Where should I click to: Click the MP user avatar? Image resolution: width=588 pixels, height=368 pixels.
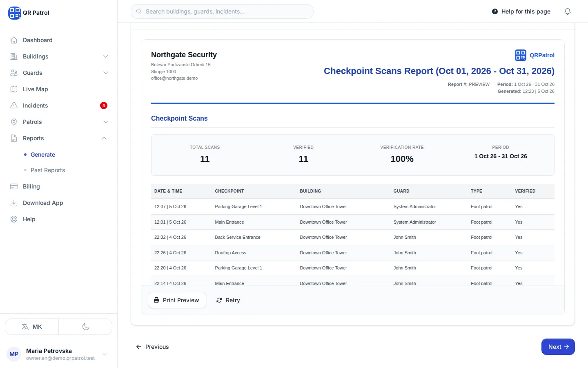[14, 354]
